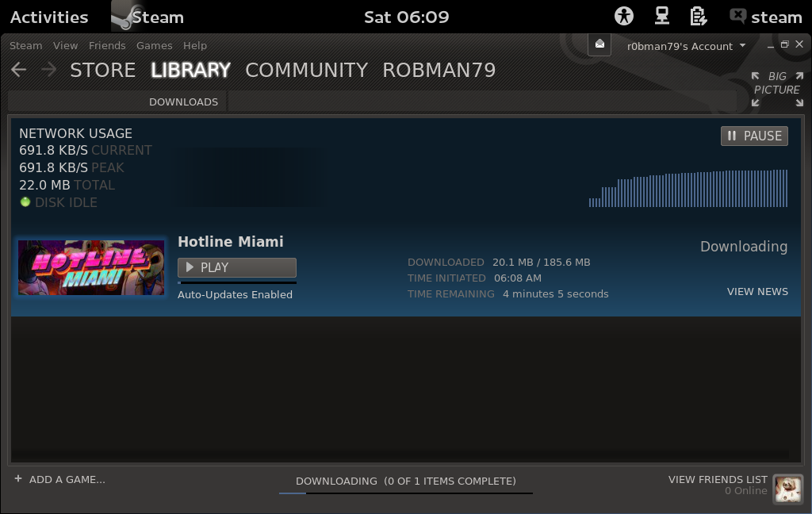The image size is (812, 514).
Task: Open the inbox envelope notification icon
Action: (x=599, y=44)
